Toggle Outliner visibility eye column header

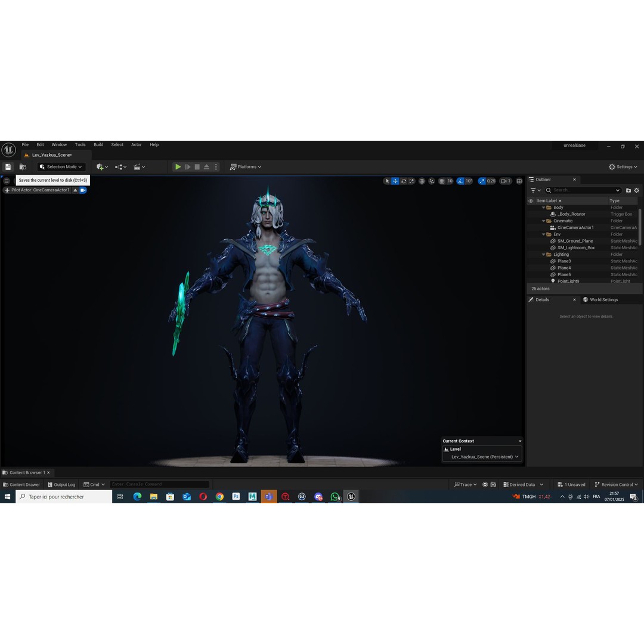coord(531,201)
